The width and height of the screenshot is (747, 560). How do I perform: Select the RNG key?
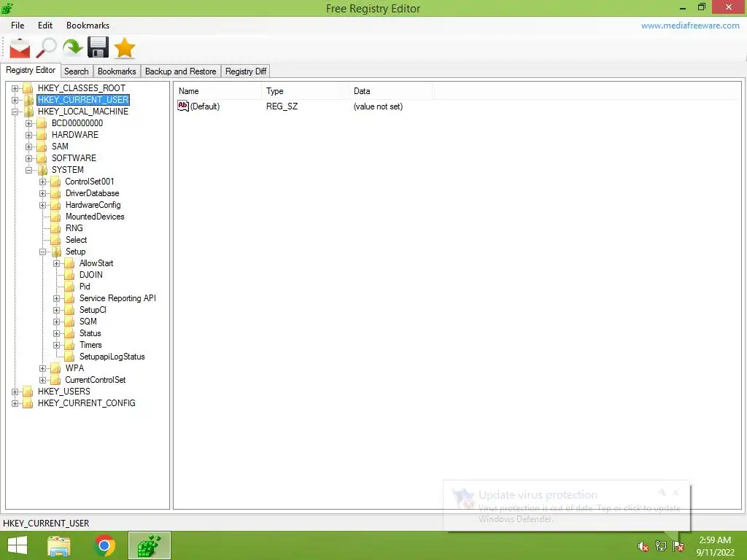74,228
